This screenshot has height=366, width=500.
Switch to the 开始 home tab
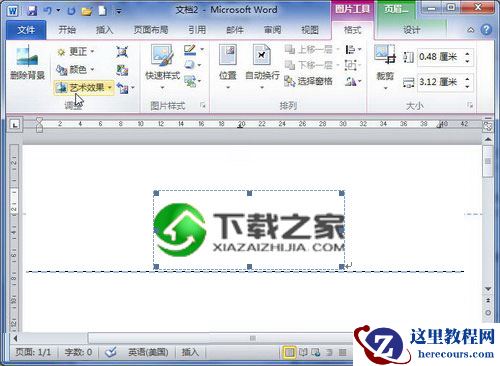click(67, 30)
